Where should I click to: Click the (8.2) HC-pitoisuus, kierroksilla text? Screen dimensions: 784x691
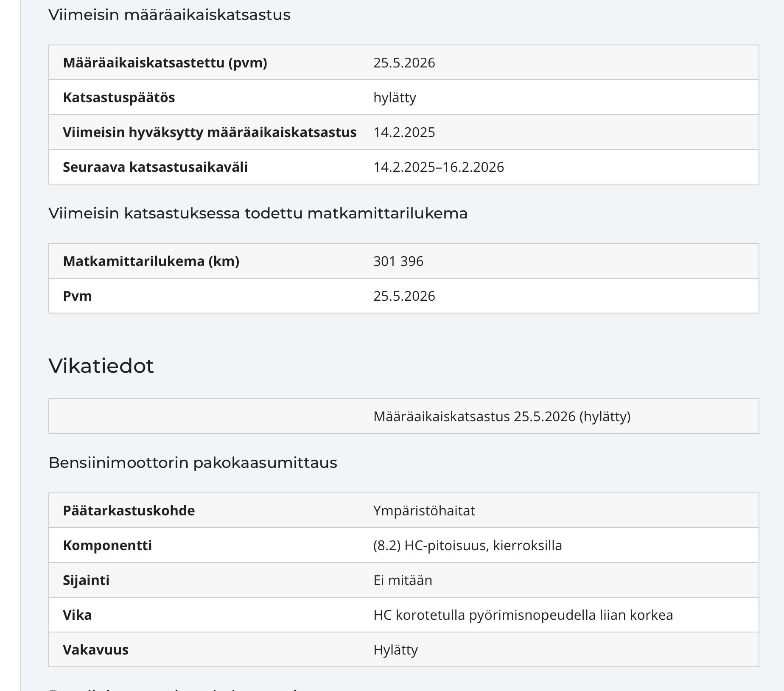468,546
